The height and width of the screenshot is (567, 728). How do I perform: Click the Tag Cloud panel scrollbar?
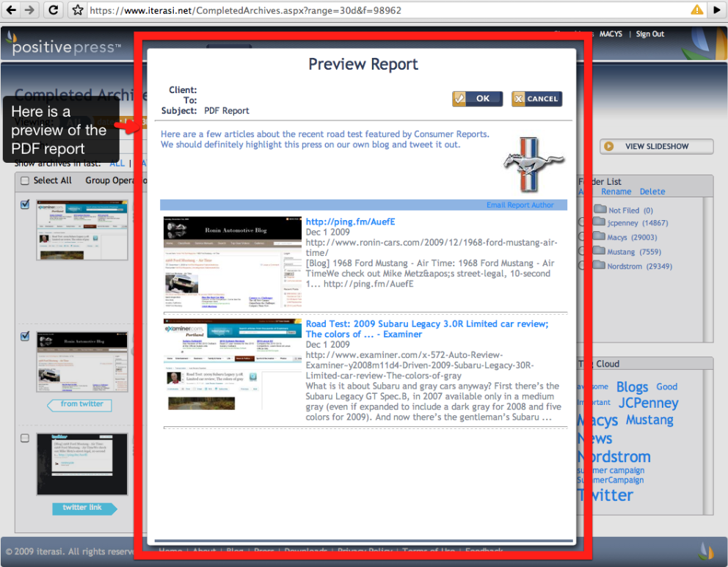pyautogui.click(x=708, y=442)
